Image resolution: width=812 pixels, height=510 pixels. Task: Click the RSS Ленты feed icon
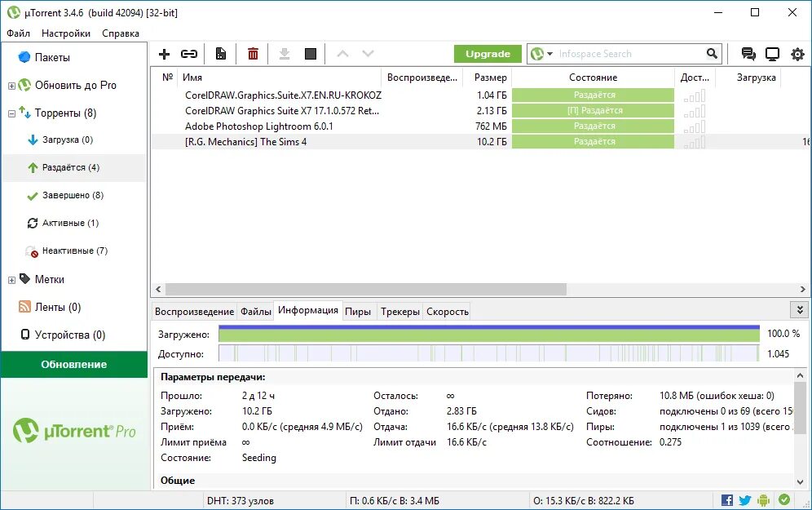[x=24, y=307]
